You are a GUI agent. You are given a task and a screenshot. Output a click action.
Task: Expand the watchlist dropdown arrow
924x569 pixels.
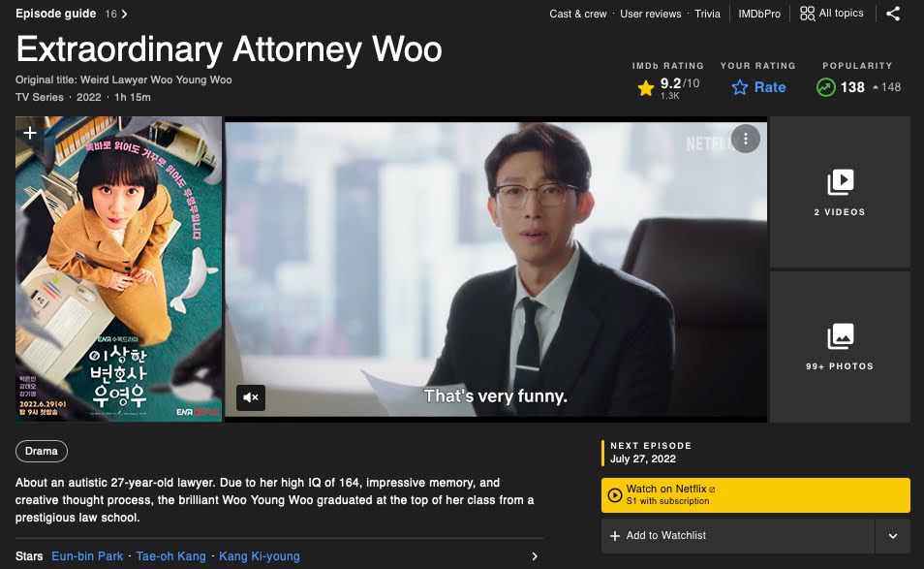point(893,536)
